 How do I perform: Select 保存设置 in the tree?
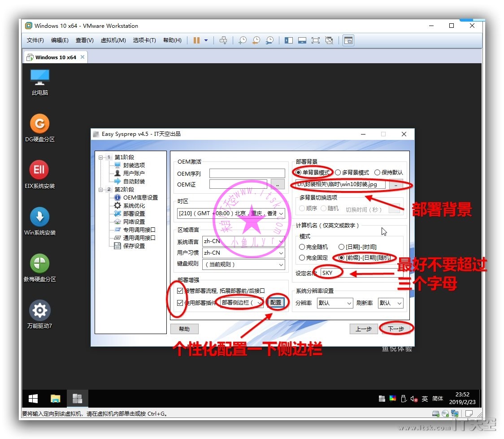click(x=134, y=246)
